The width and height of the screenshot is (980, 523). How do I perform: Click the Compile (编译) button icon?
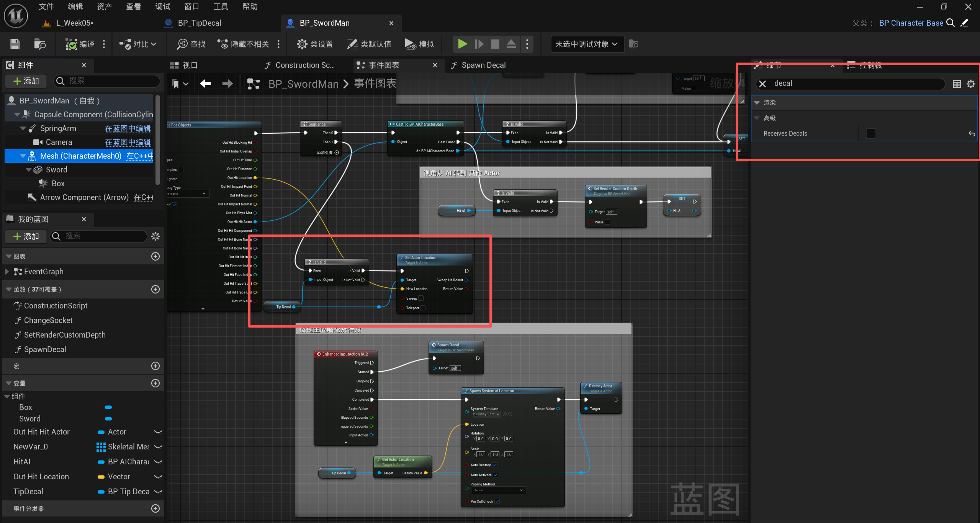(x=71, y=44)
